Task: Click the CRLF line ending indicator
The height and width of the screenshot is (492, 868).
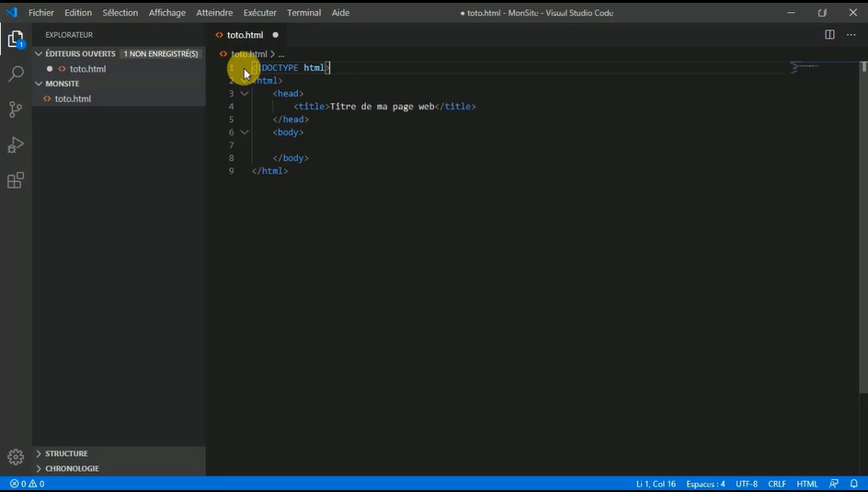Action: click(777, 484)
